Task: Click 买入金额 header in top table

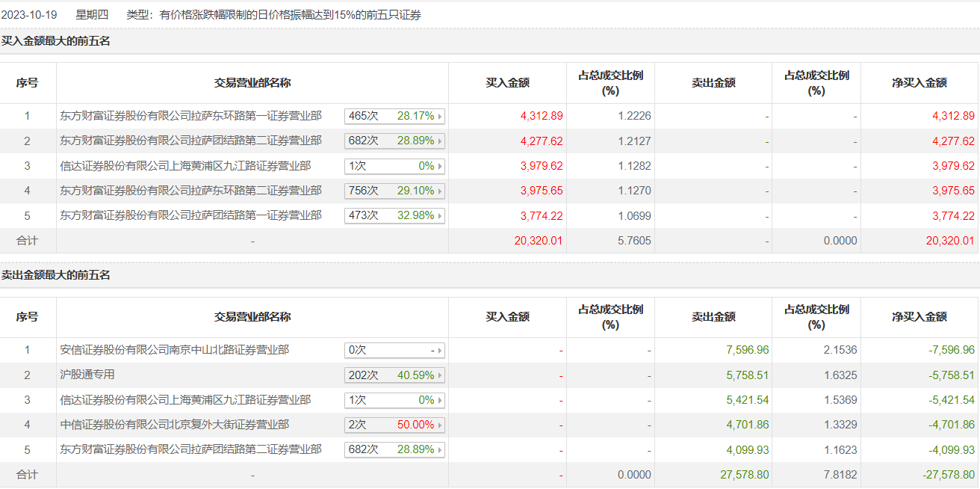Action: tap(507, 83)
